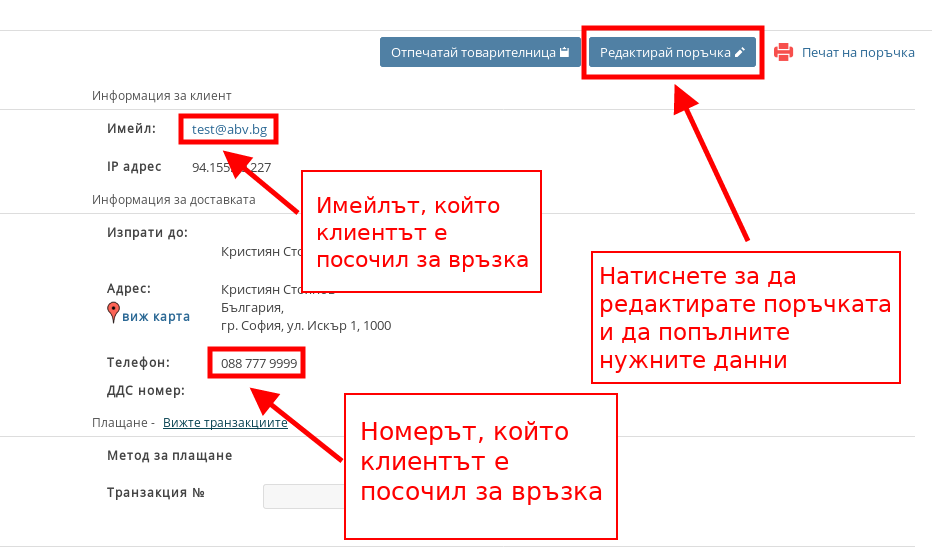Follow the Вижте транзакциите link
This screenshot has width=932, height=553.
pos(225,423)
